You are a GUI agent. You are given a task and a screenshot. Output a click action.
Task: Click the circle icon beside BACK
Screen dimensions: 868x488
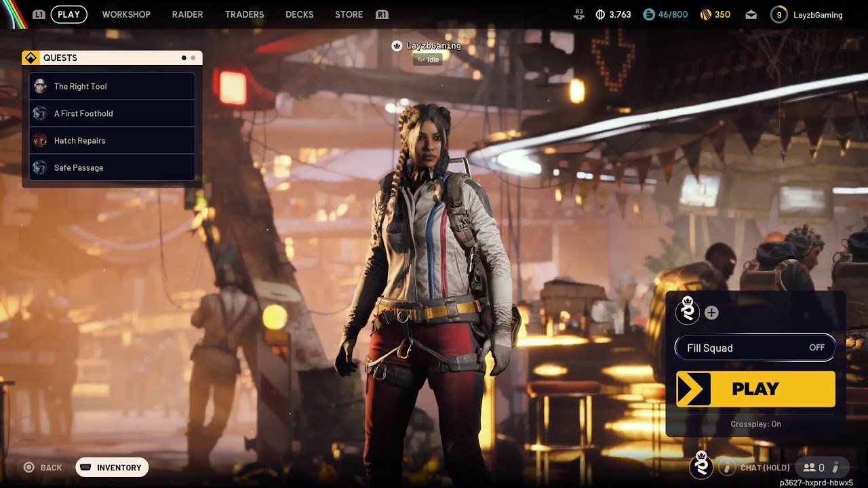pos(28,468)
